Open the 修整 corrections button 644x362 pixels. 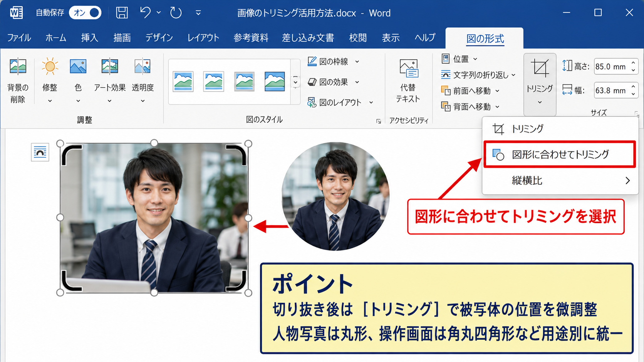point(50,81)
